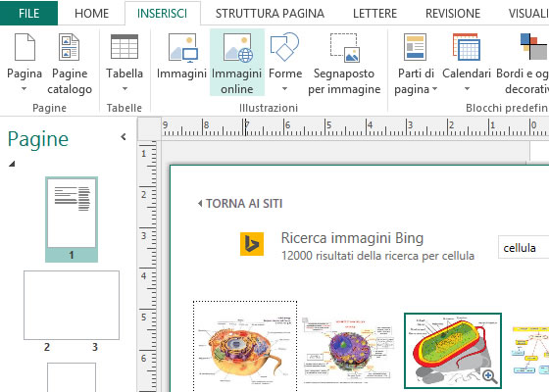Click the Parti di pagina icon
Screen dimensions: 549x392
(x=415, y=47)
